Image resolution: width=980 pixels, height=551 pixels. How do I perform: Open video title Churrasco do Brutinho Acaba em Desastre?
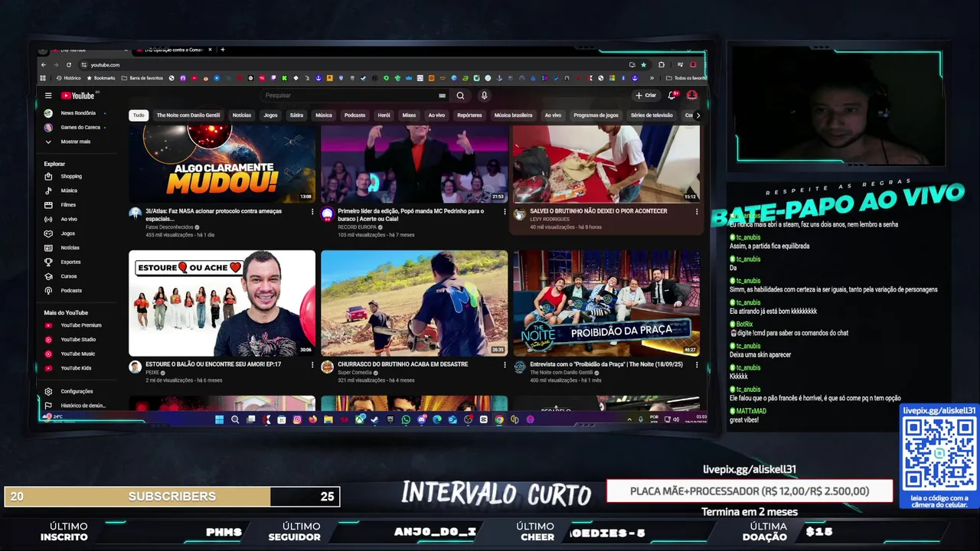403,364
